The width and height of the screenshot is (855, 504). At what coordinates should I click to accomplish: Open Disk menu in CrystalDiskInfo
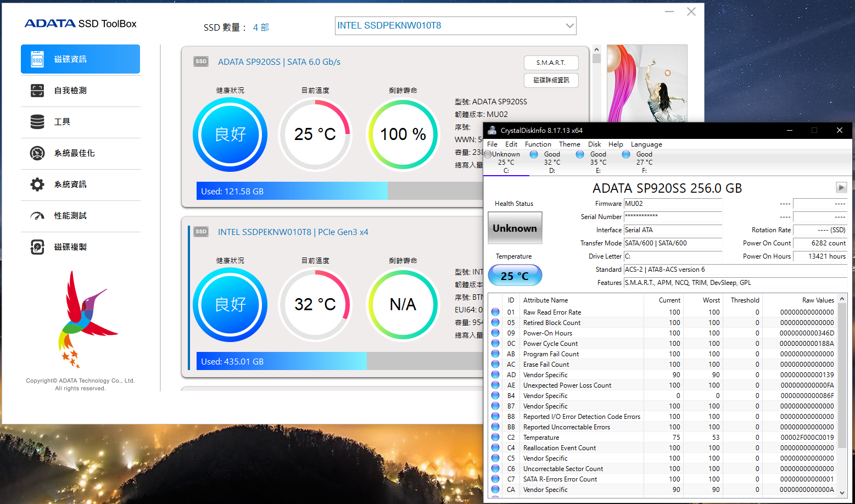tap(594, 144)
